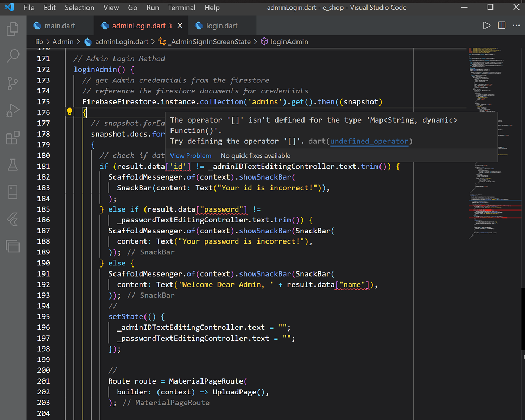
Task: Open Run and Debug view icon
Action: pyautogui.click(x=12, y=110)
